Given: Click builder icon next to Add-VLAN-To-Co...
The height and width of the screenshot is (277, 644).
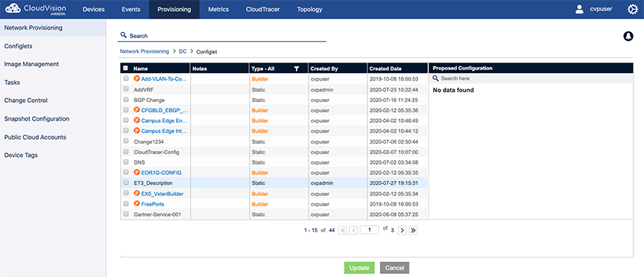Looking at the screenshot, I should coord(136,79).
